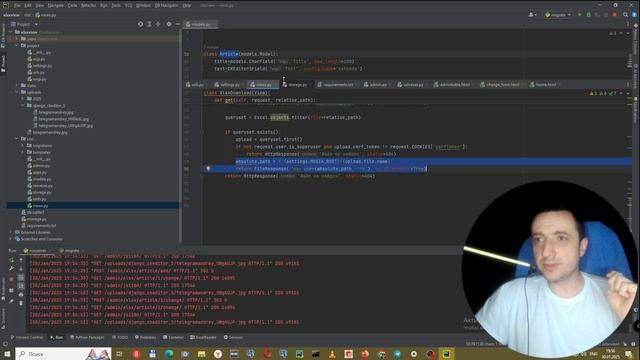Rerun the server in Run panel
The image size is (640, 360).
[11, 260]
